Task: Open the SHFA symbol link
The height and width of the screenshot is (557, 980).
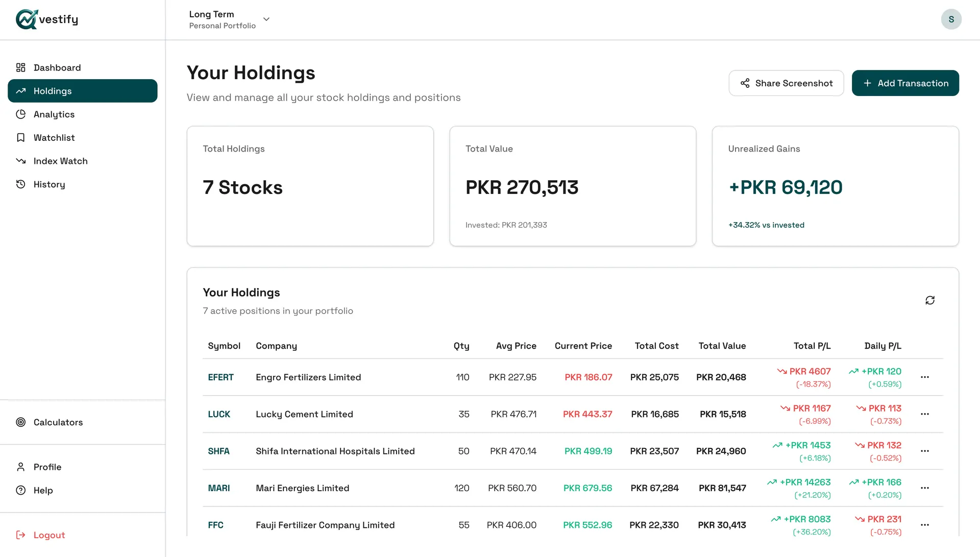Action: [218, 451]
